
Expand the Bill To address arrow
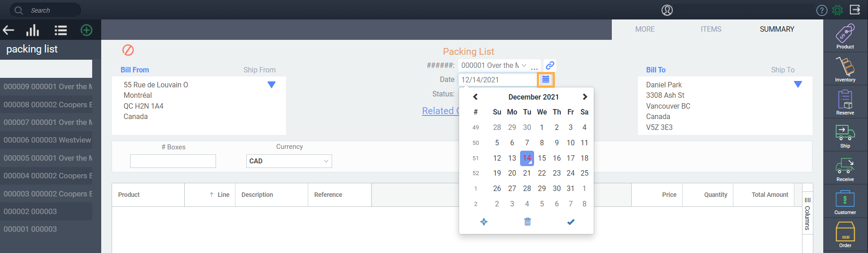click(798, 85)
